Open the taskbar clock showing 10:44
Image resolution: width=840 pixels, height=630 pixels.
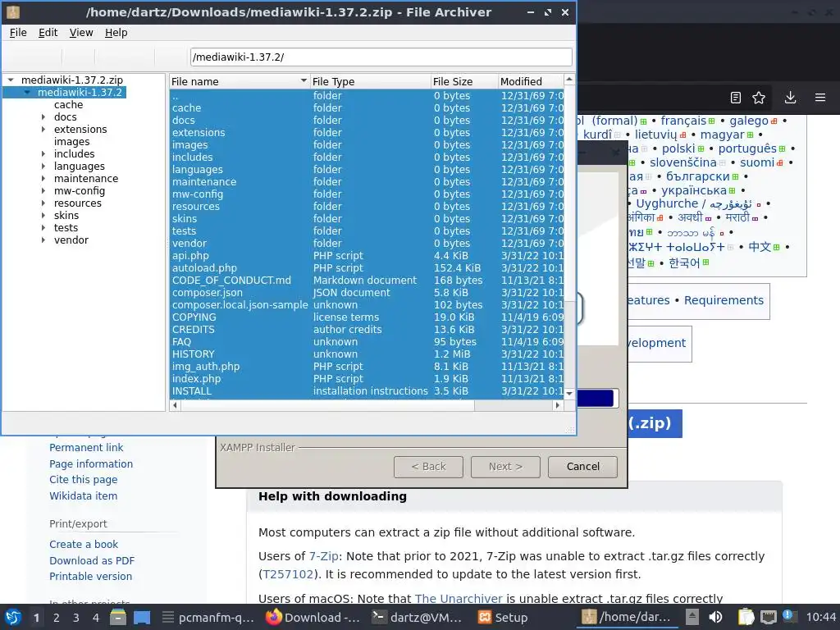(820, 617)
